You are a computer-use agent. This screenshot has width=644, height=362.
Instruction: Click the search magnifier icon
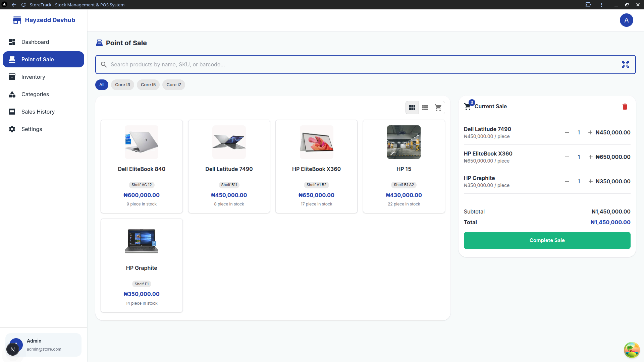[x=104, y=65]
